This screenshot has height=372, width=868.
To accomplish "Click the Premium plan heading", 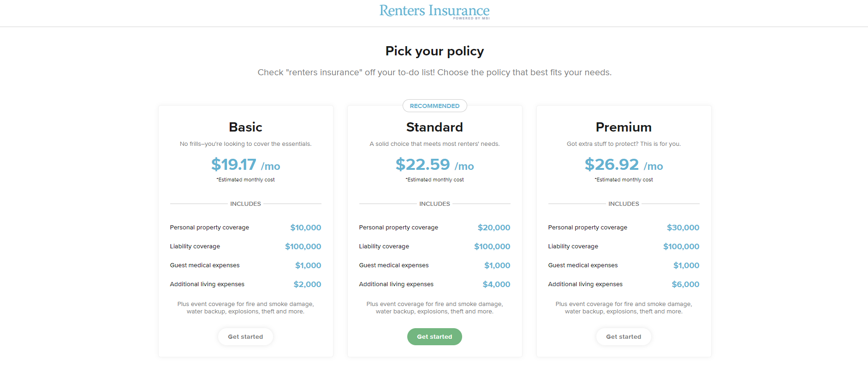I will 624,127.
